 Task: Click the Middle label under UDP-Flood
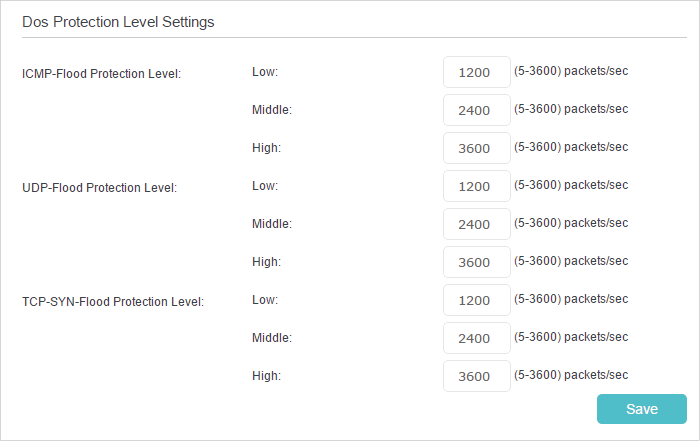[x=272, y=224]
